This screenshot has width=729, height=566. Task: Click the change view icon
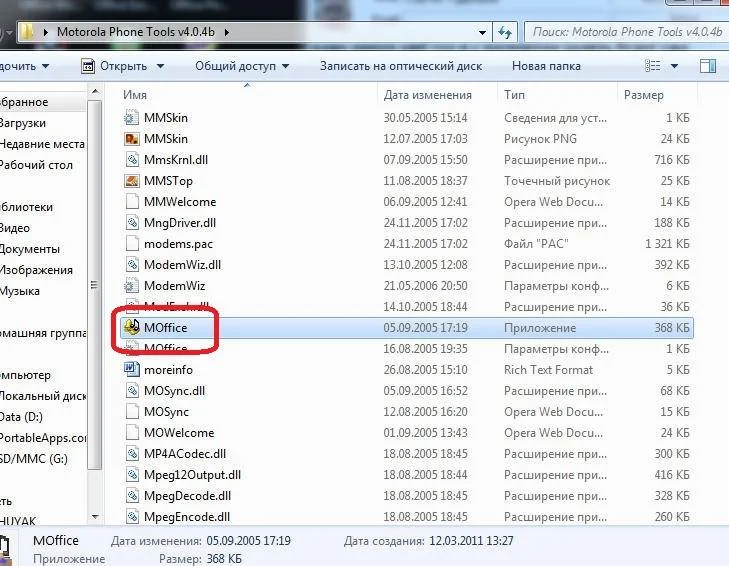click(x=653, y=66)
